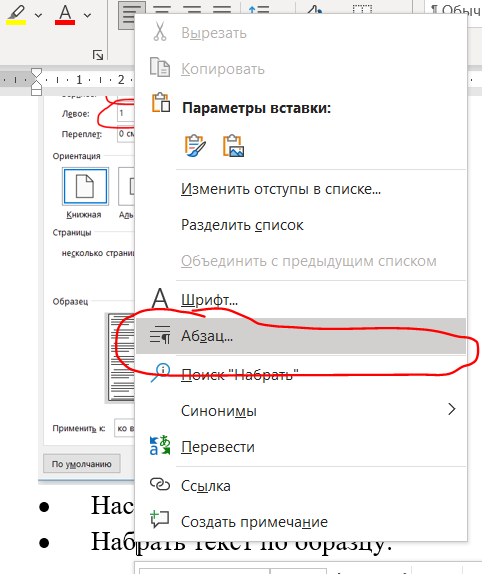482x574 pixels.
Task: Search for Набрать via Поиск entry
Action: [x=300, y=374]
